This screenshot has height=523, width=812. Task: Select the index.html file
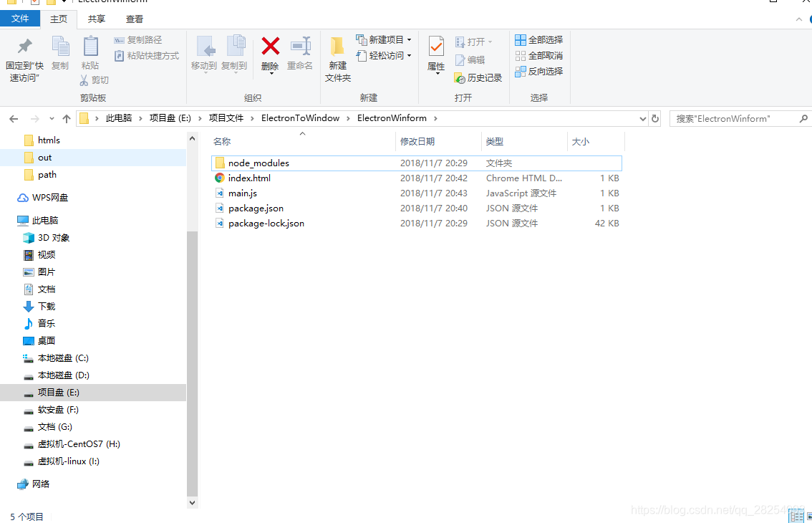pyautogui.click(x=417, y=178)
